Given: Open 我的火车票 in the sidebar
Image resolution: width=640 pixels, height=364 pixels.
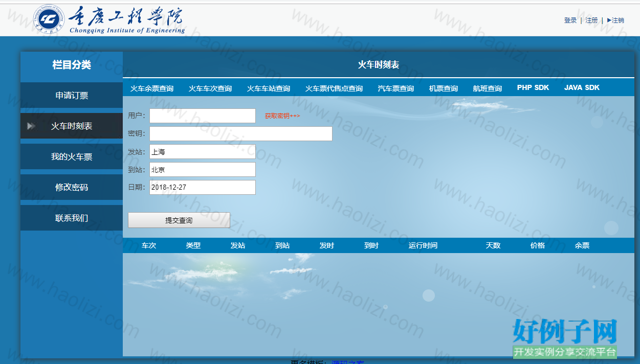Looking at the screenshot, I should pos(72,156).
